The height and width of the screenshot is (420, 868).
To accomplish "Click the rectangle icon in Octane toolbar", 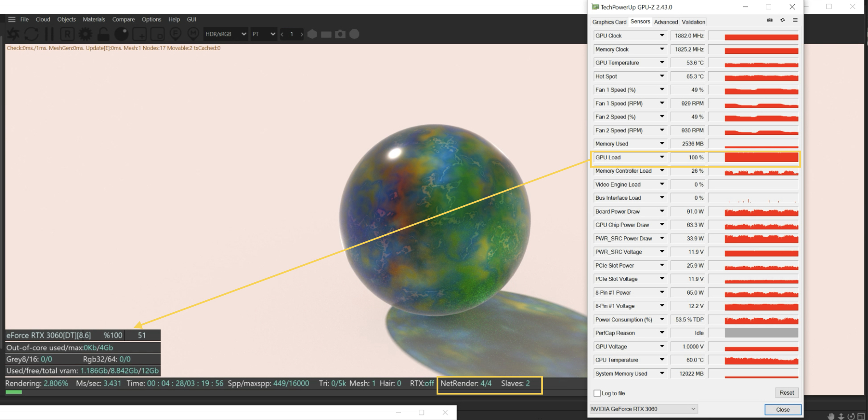I will click(326, 34).
